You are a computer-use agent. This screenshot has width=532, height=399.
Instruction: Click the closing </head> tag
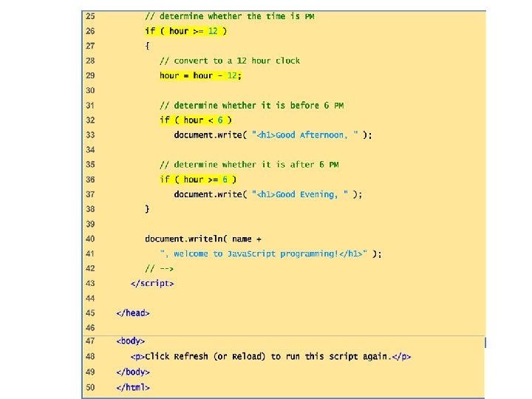coord(133,313)
